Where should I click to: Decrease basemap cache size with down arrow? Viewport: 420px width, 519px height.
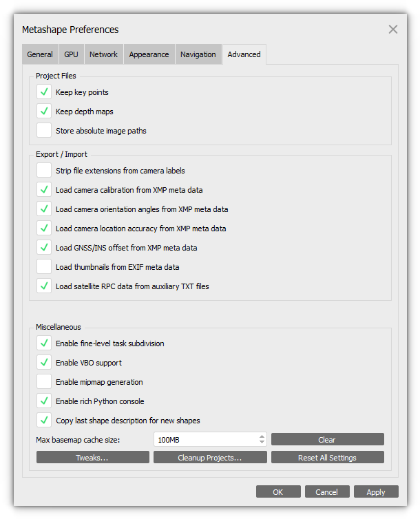pyautogui.click(x=262, y=443)
